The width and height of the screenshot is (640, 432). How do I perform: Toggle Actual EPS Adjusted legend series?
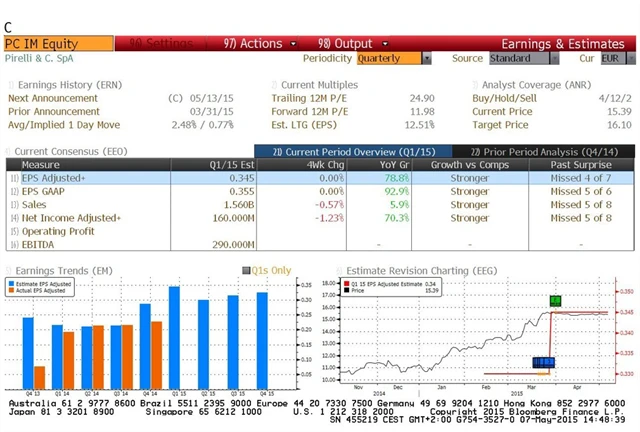pos(12,291)
